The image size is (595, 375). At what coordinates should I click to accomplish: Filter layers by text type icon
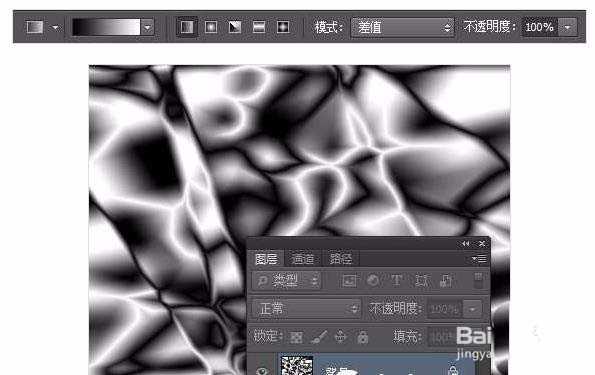point(397,281)
